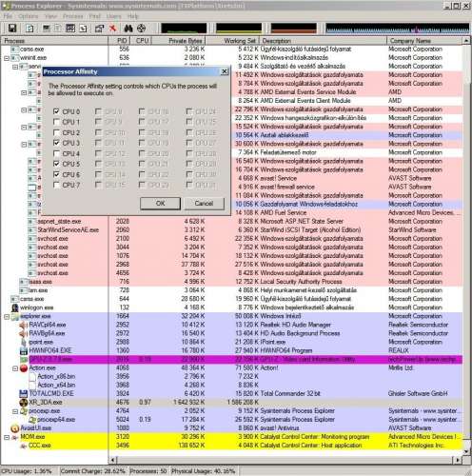This screenshot has width=472, height=476.
Task: Collapse the AMD External Events Service row node
Action: [24, 92]
